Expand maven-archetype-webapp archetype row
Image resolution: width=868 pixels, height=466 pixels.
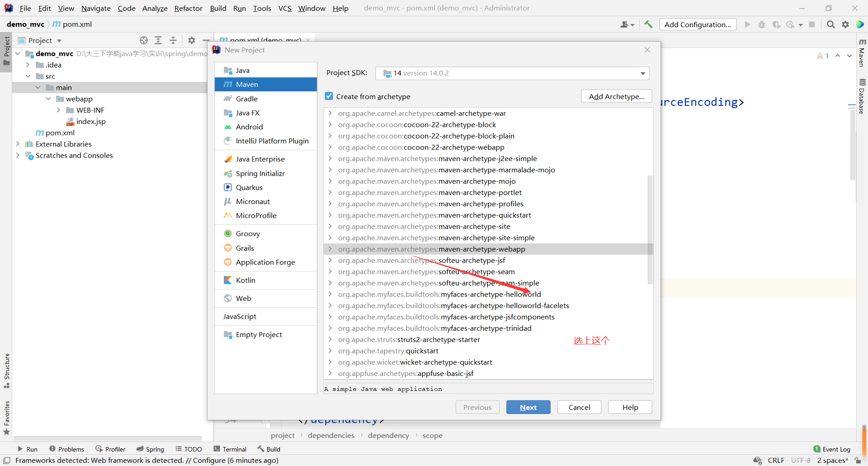tap(330, 249)
